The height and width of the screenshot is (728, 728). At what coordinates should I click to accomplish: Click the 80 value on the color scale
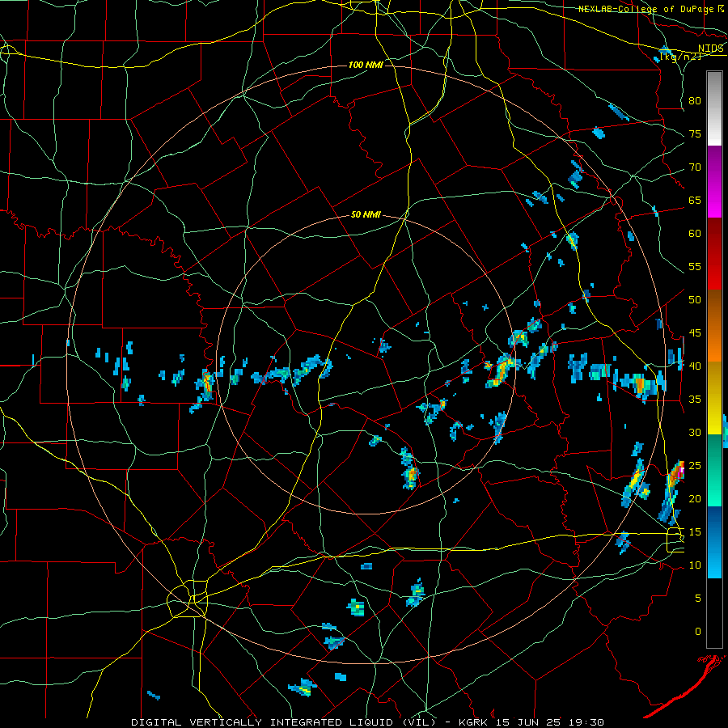coord(695,101)
